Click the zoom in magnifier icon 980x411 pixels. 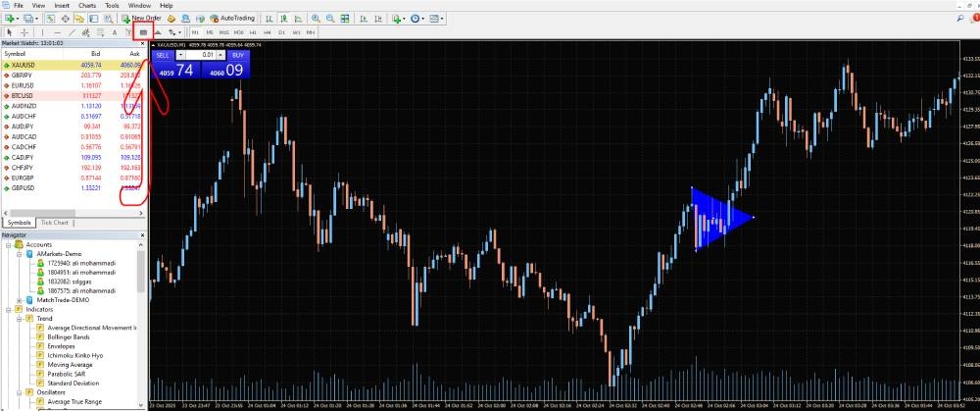[315, 18]
